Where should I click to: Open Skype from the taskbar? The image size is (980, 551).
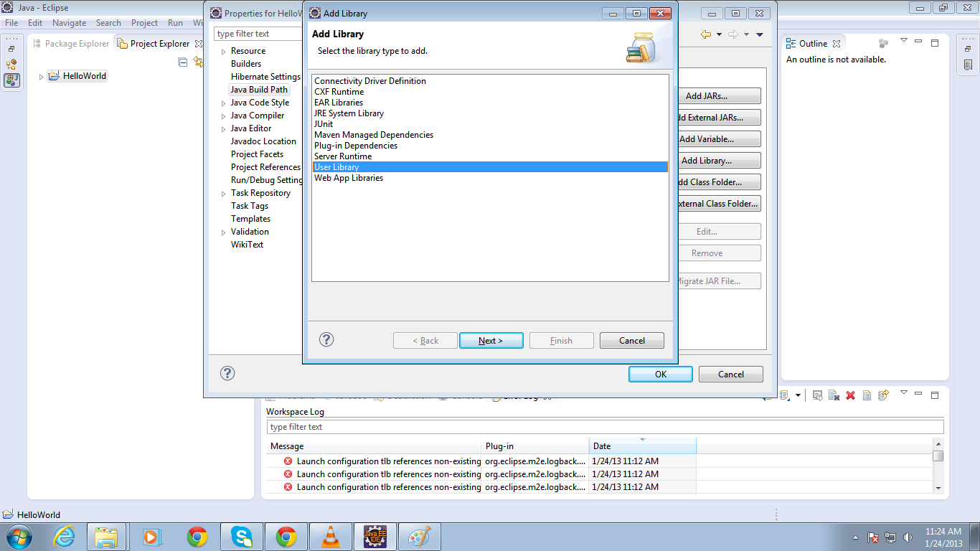coord(242,537)
